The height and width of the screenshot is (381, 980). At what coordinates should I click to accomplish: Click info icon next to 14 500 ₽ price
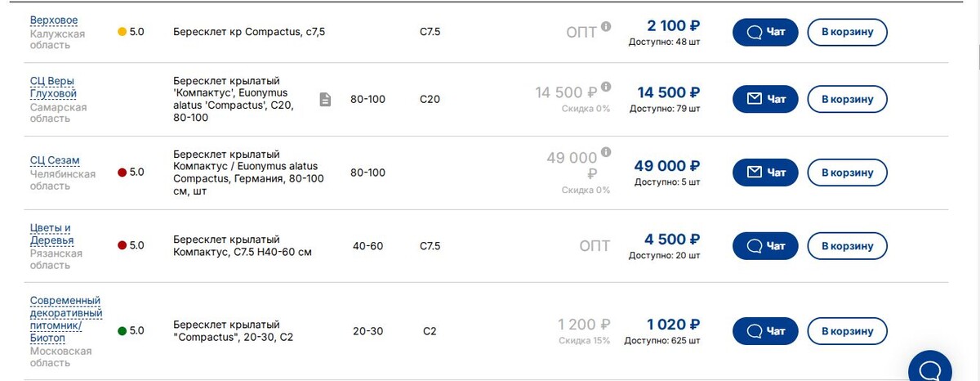pos(606,87)
